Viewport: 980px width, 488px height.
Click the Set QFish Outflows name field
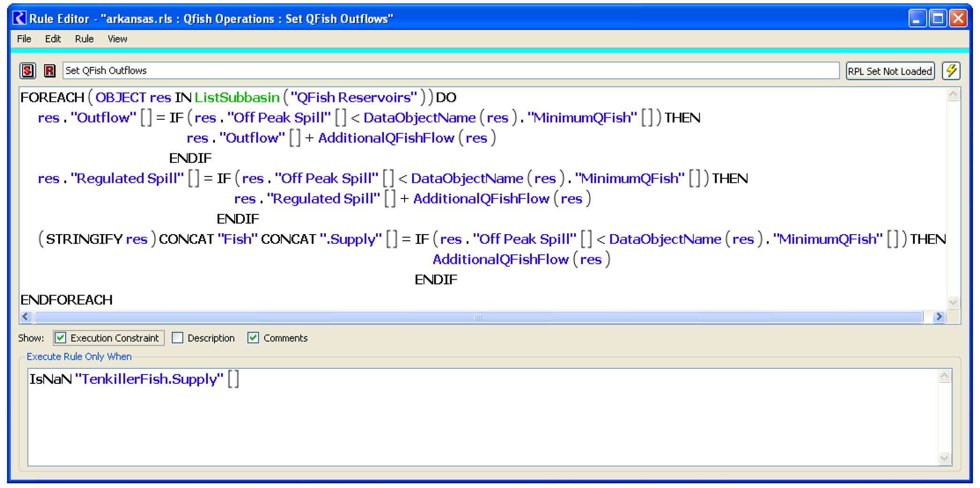point(451,71)
